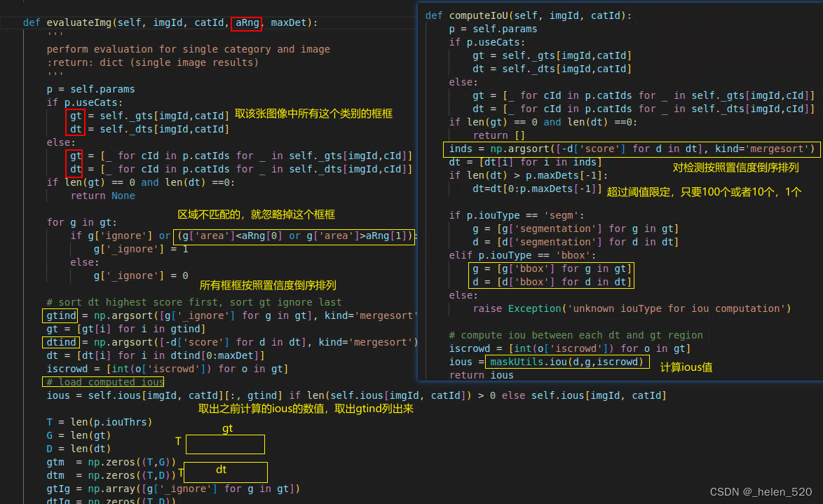Click 'G = len(gt)' line
Viewport: 823px width, 504px height.
(x=79, y=436)
